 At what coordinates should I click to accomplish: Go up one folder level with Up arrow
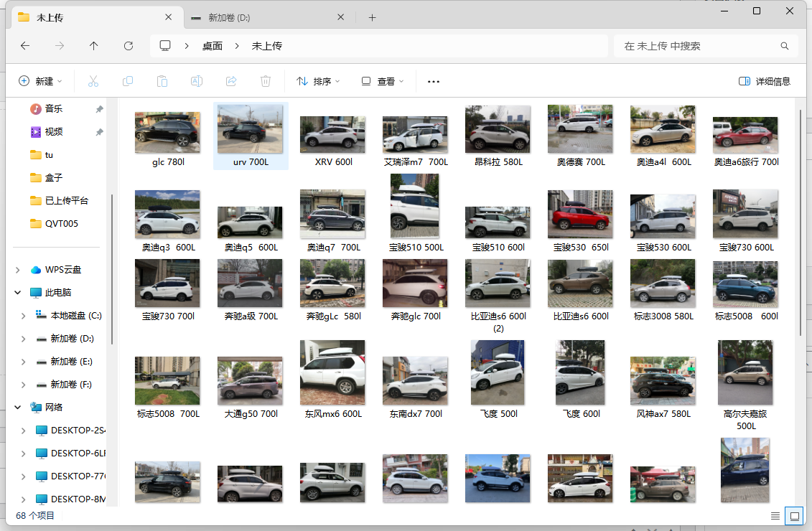[94, 46]
